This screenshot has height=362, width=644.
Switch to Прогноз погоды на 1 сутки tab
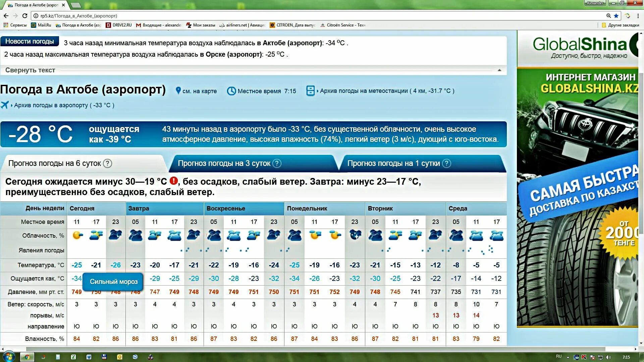[393, 164]
